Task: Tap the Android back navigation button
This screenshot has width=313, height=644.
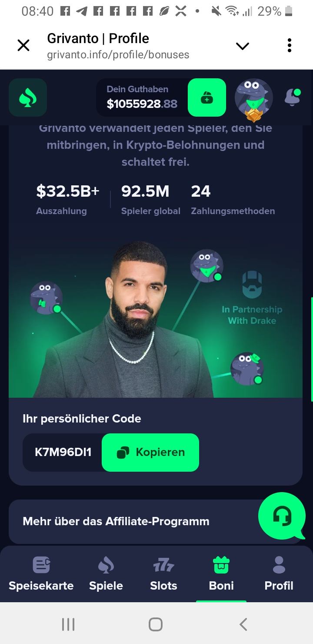Action: pyautogui.click(x=243, y=624)
